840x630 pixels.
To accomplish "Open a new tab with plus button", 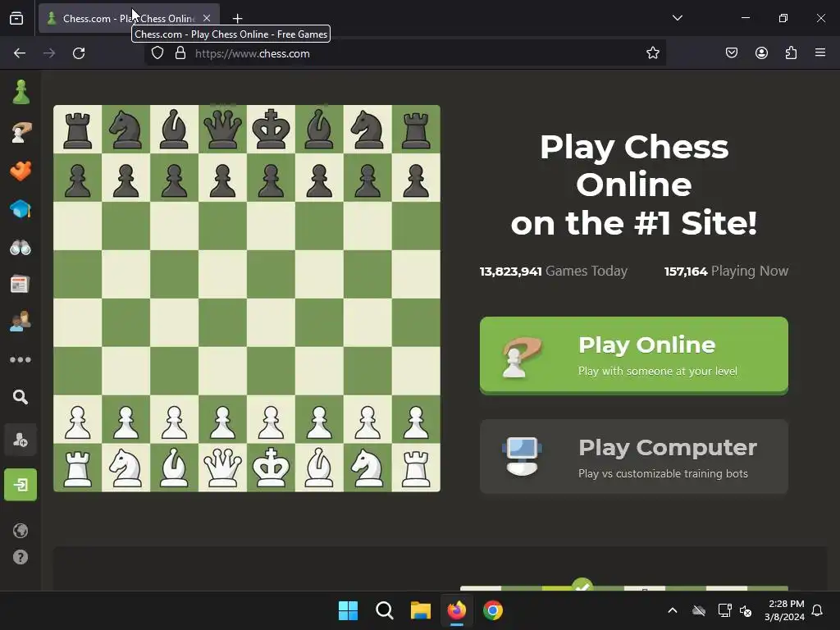I will click(237, 19).
